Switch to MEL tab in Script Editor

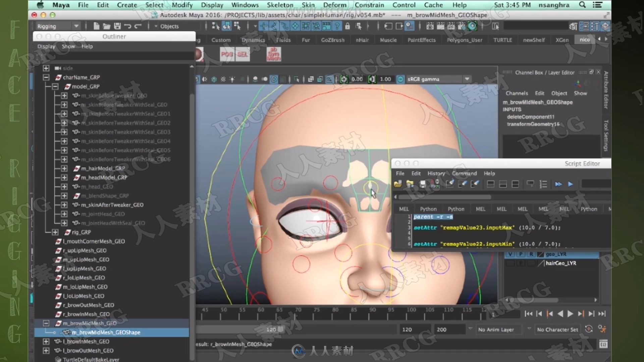click(404, 208)
